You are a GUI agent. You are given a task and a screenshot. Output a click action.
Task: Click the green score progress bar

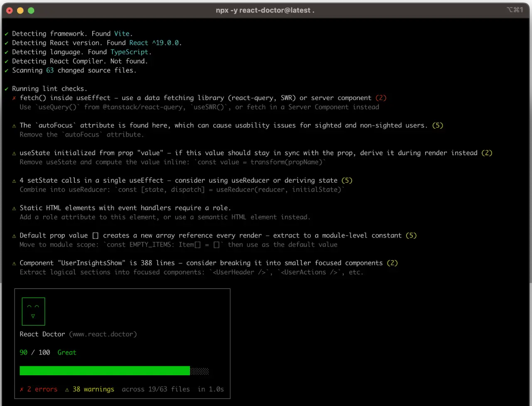[x=105, y=371]
